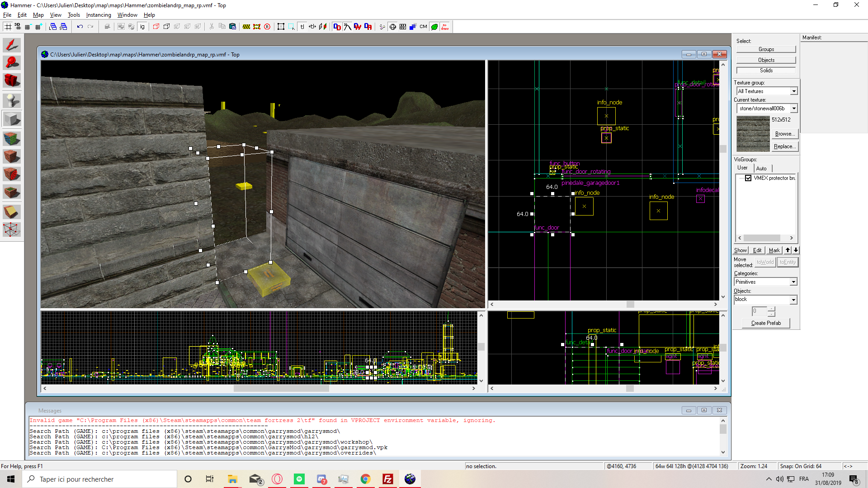Toggle the VMEX protector visgroup checkbox

coord(748,178)
